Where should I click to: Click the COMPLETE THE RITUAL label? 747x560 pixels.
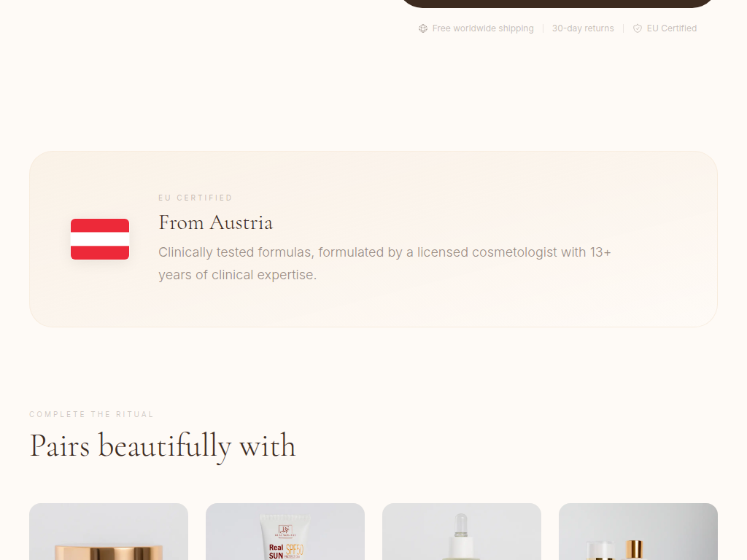tap(91, 414)
